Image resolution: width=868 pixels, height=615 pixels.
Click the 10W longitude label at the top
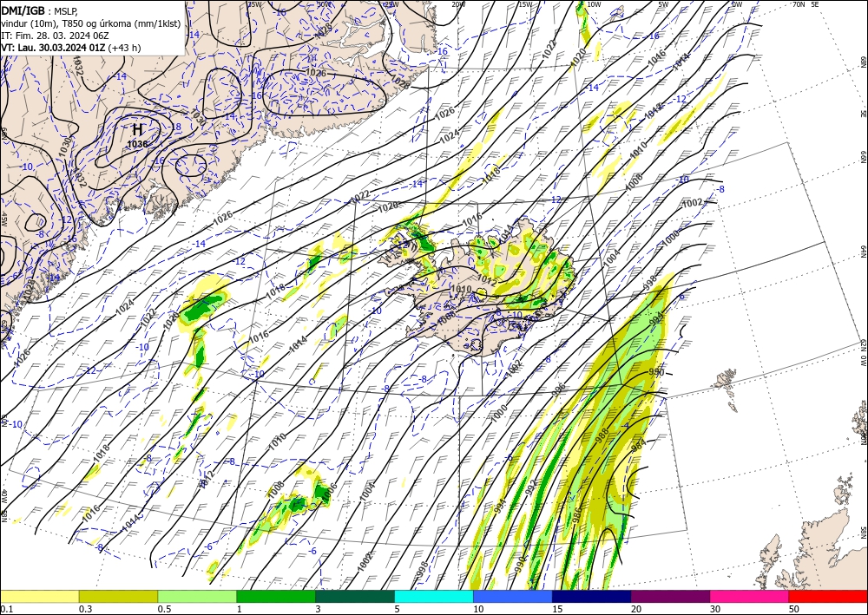594,4
